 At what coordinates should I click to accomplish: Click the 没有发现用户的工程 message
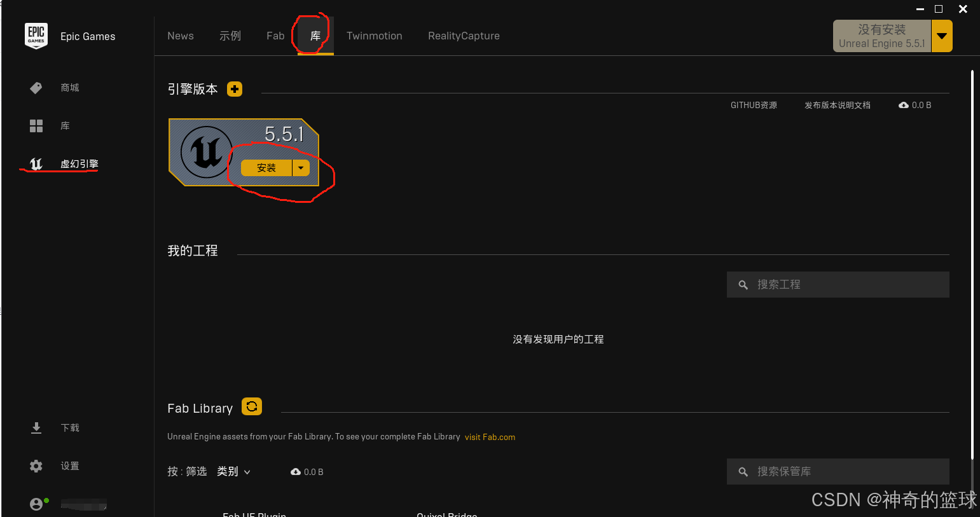tap(558, 340)
